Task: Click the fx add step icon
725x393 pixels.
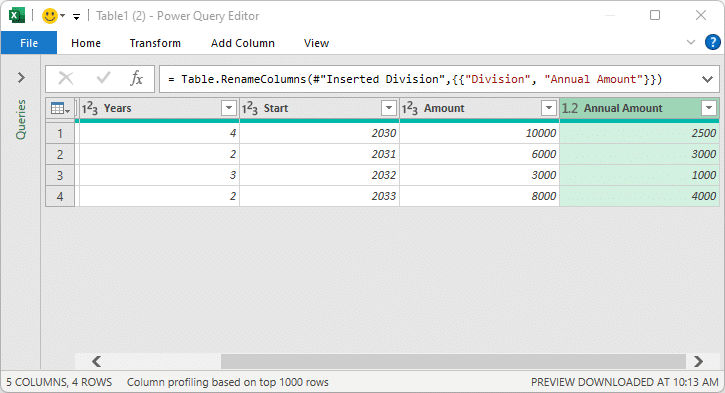Action: [x=136, y=79]
